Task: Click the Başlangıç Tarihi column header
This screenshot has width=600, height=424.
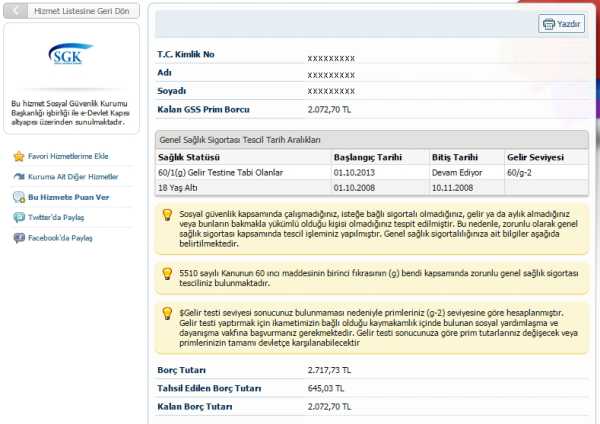Action: 368,158
